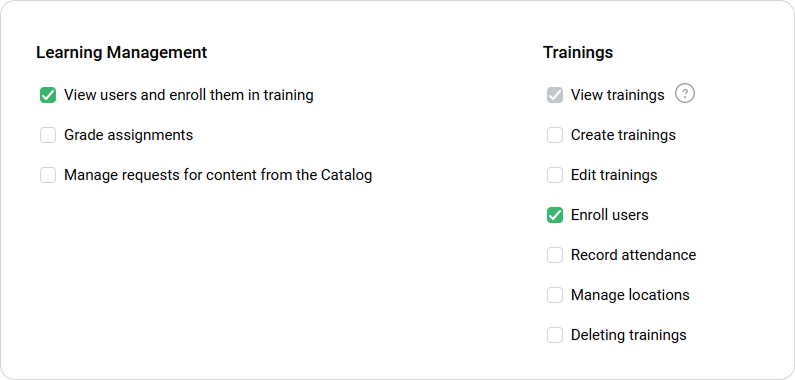The width and height of the screenshot is (795, 380).
Task: Click the 'Grade assignments' label text
Action: [x=128, y=135]
